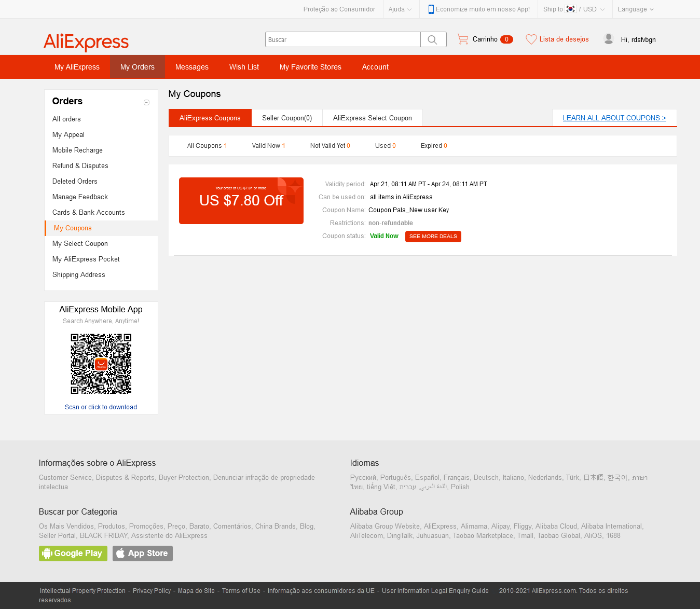The width and height of the screenshot is (700, 609).
Task: Open Lista de desejos link
Action: click(x=564, y=39)
